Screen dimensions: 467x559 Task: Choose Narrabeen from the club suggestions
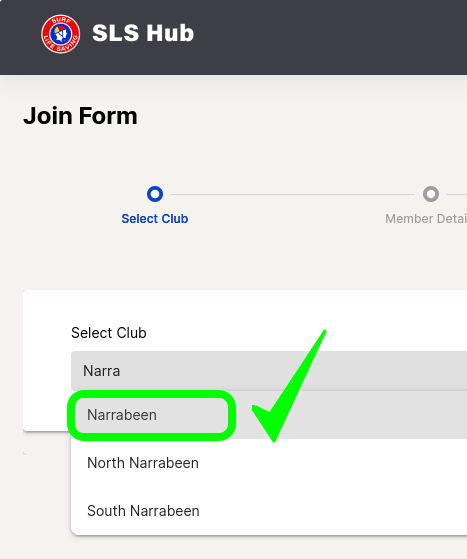(x=122, y=415)
